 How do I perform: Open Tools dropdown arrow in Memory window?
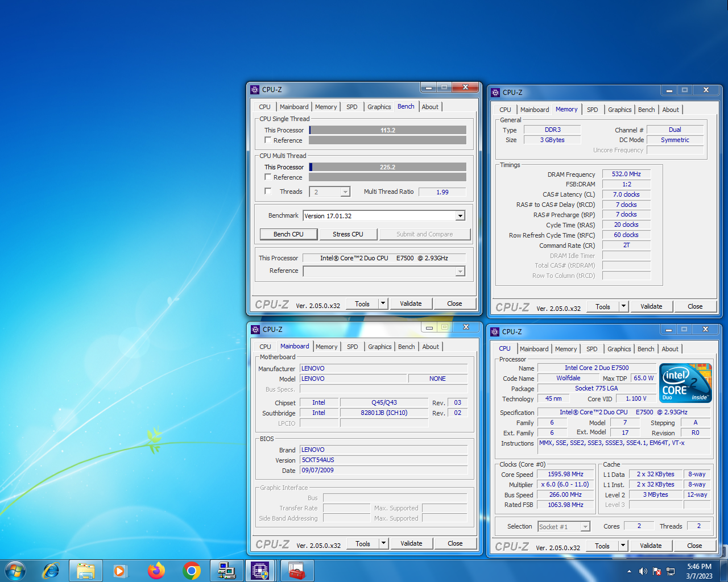click(623, 306)
